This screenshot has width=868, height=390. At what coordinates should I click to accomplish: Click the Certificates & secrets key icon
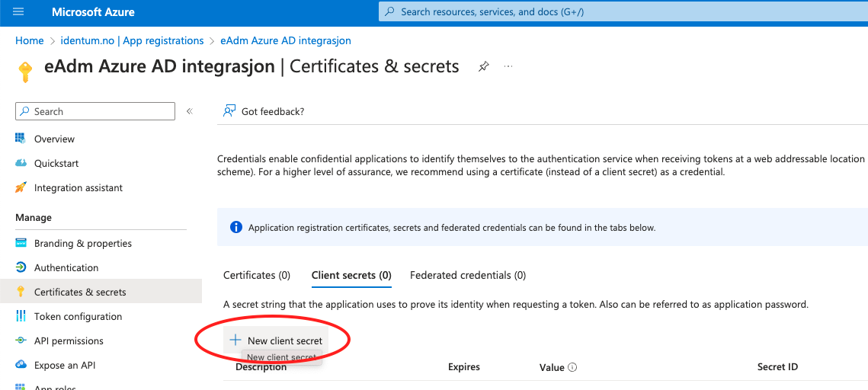21,292
